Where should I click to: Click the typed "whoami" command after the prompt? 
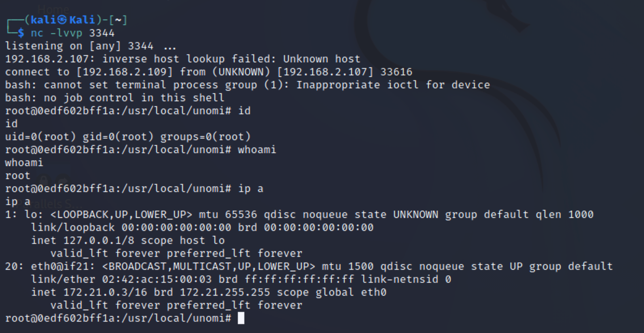click(257, 149)
